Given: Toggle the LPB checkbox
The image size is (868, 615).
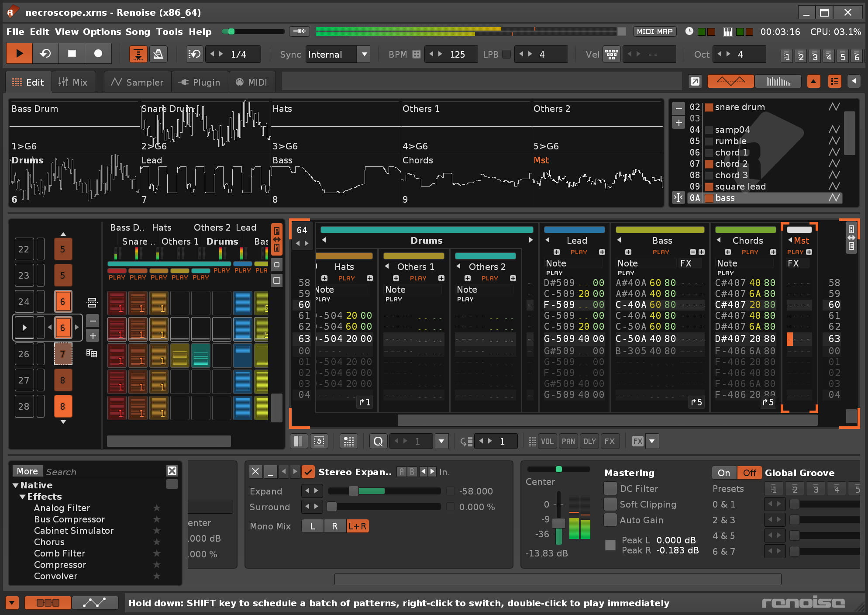Looking at the screenshot, I should 506,54.
